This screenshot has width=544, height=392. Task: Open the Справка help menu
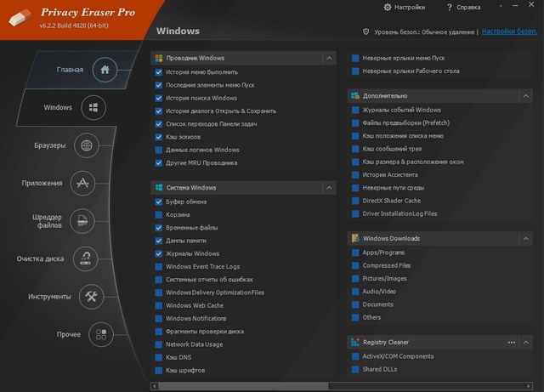point(463,7)
